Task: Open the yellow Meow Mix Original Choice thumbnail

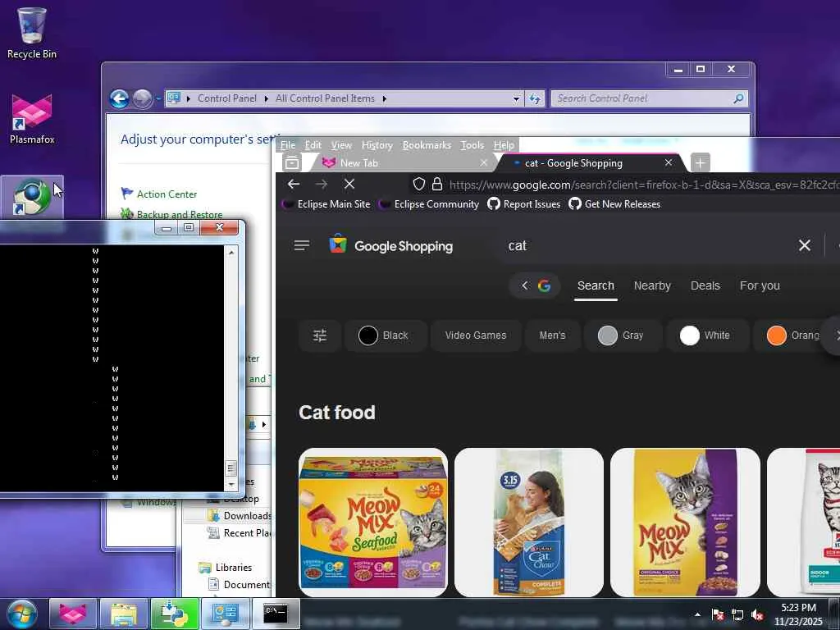Action: click(x=685, y=523)
